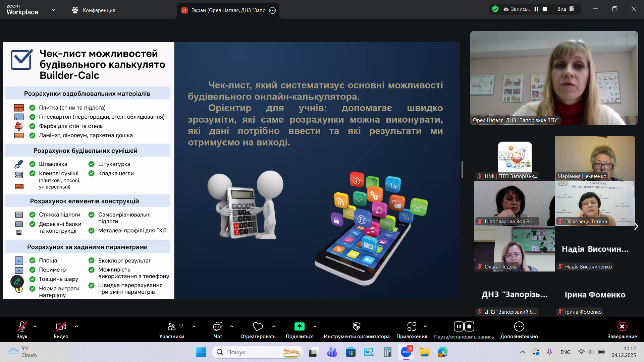Open the clock and calendar showing 10:12

coord(624,352)
